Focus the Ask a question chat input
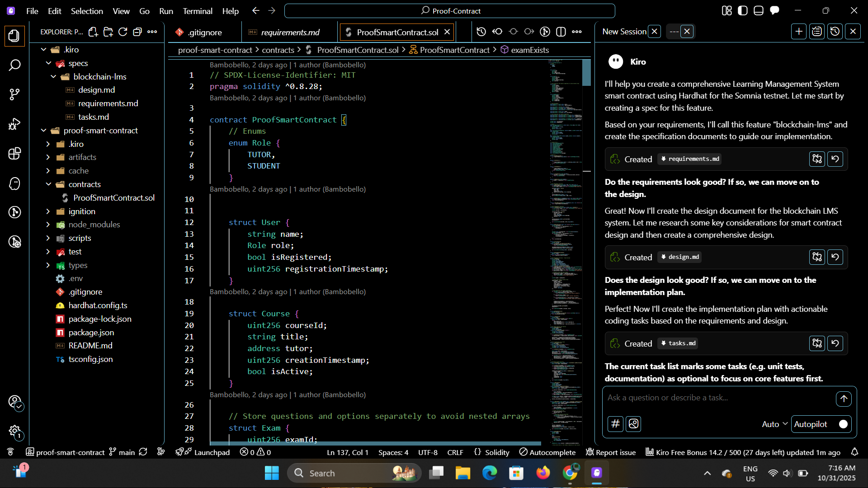The height and width of the screenshot is (488, 868). [719, 398]
